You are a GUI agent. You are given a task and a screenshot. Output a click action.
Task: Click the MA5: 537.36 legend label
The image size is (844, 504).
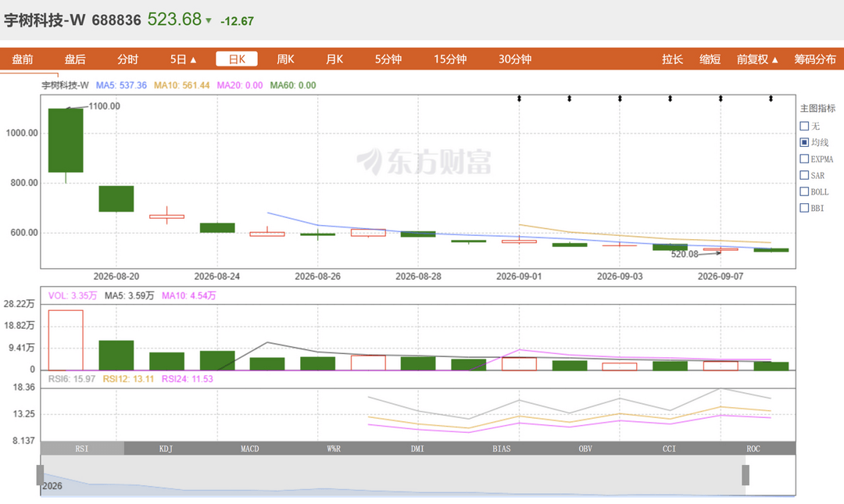pyautogui.click(x=121, y=85)
